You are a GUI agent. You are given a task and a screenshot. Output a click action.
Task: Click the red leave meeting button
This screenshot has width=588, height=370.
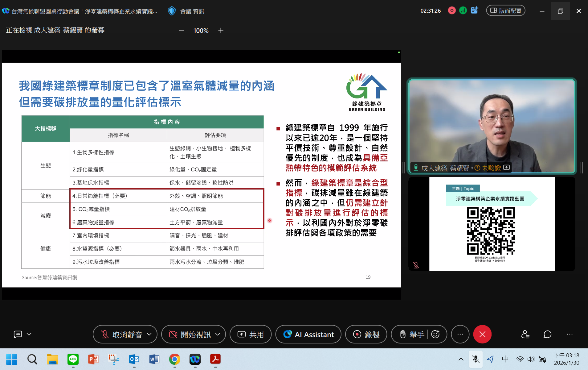point(482,334)
